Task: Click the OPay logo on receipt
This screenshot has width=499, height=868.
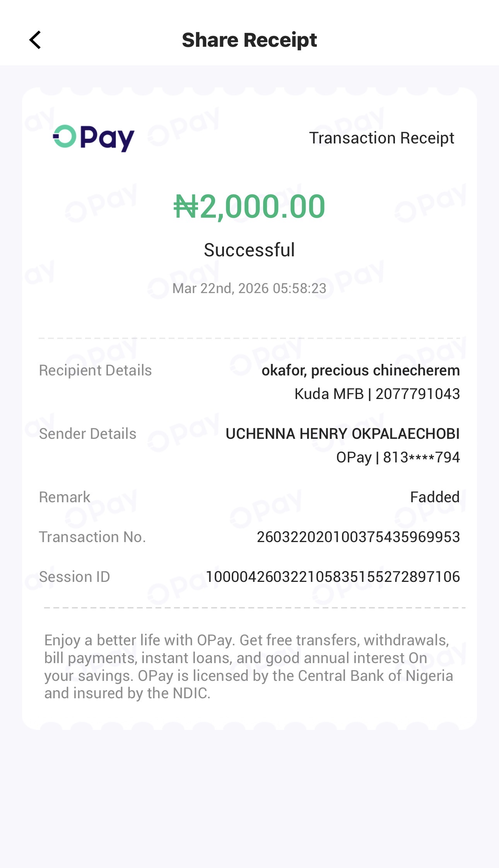Action: coord(94,138)
